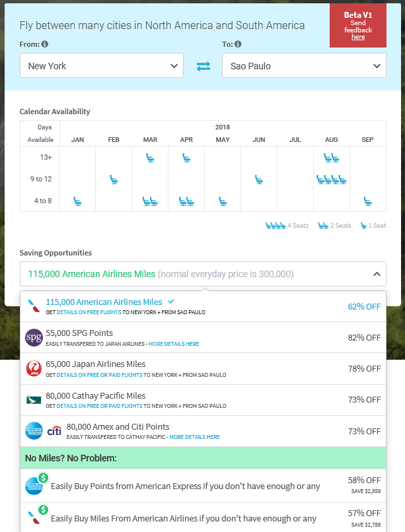Select 80,000 Cathay Pacific Miles option
The height and width of the screenshot is (532, 405).
(203, 400)
